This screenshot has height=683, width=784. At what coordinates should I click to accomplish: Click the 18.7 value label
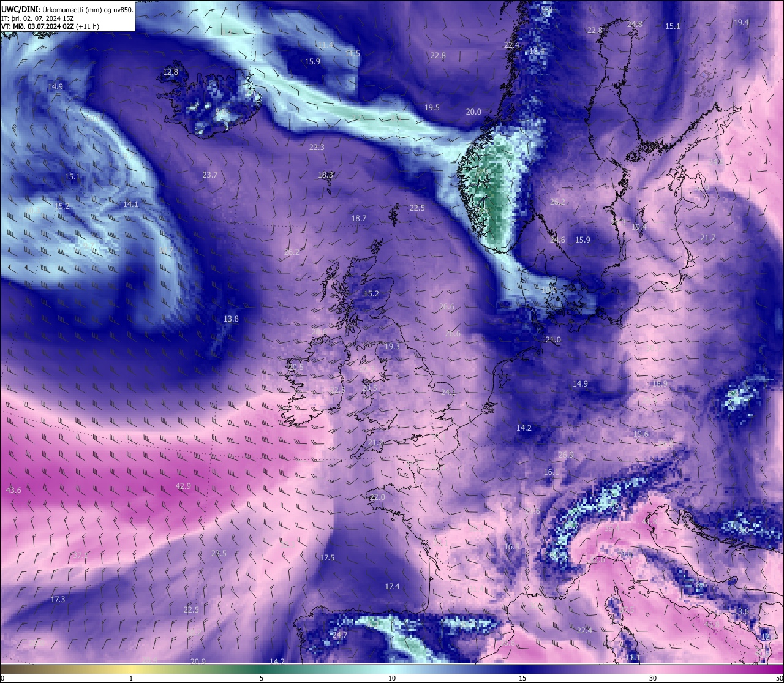pyautogui.click(x=359, y=219)
